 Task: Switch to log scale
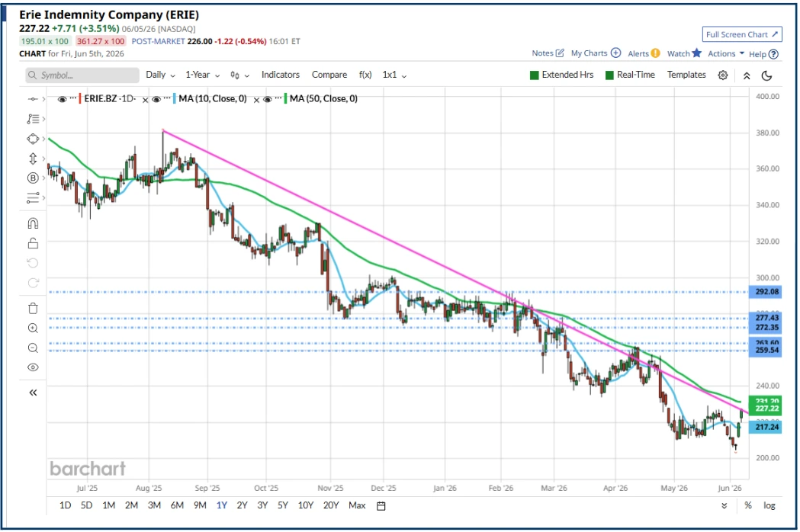769,505
